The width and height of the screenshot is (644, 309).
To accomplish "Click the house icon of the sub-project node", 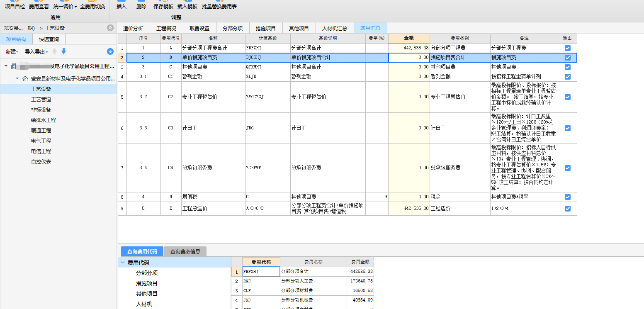I will 25,78.
